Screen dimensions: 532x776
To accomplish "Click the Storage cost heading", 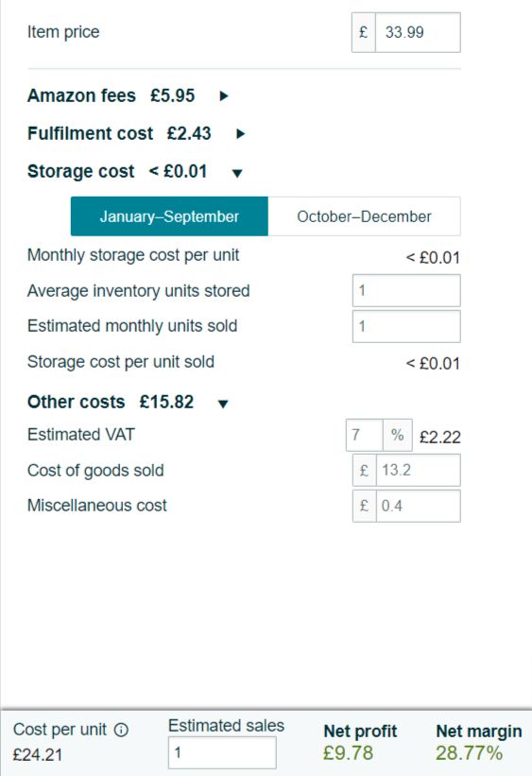I will pyautogui.click(x=80, y=171).
